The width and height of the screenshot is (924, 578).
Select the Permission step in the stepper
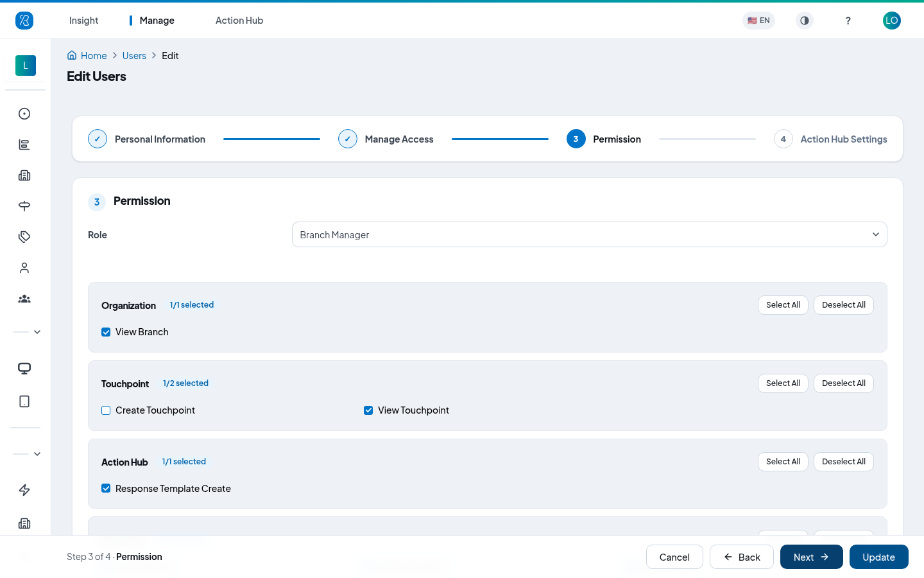[x=604, y=139]
